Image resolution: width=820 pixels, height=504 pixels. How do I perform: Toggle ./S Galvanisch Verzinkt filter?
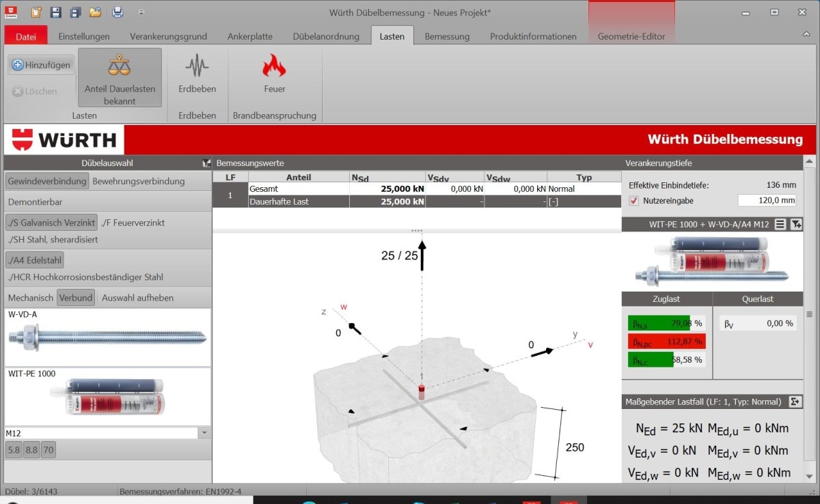[x=51, y=223]
